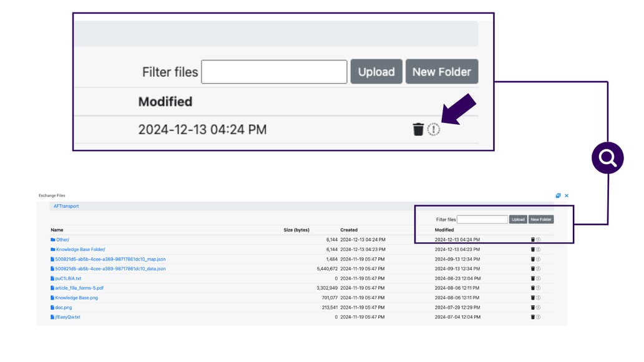This screenshot has width=644, height=362.
Task: Click trash icon for Knowledge Base Folder/ row
Action: tap(533, 250)
